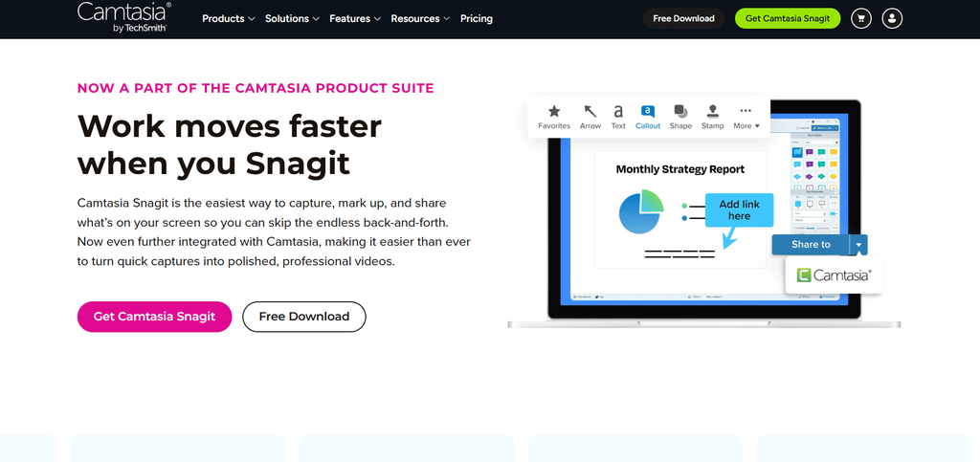Click the Work moves faster headline
The image size is (980, 462).
pyautogui.click(x=230, y=144)
